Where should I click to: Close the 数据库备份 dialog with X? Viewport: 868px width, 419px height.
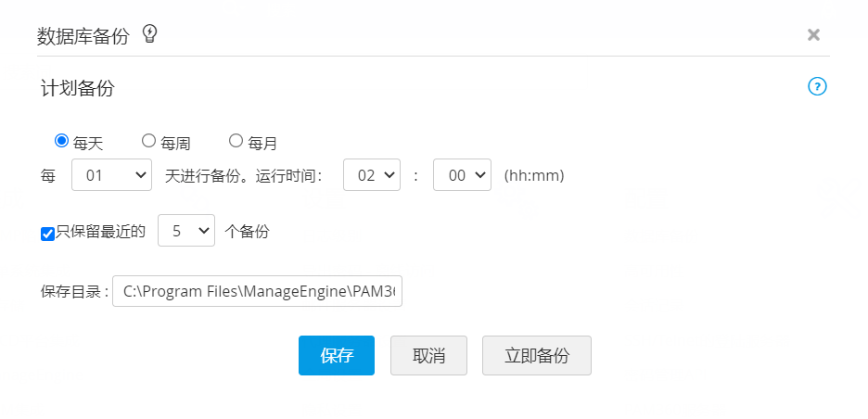coord(813,34)
